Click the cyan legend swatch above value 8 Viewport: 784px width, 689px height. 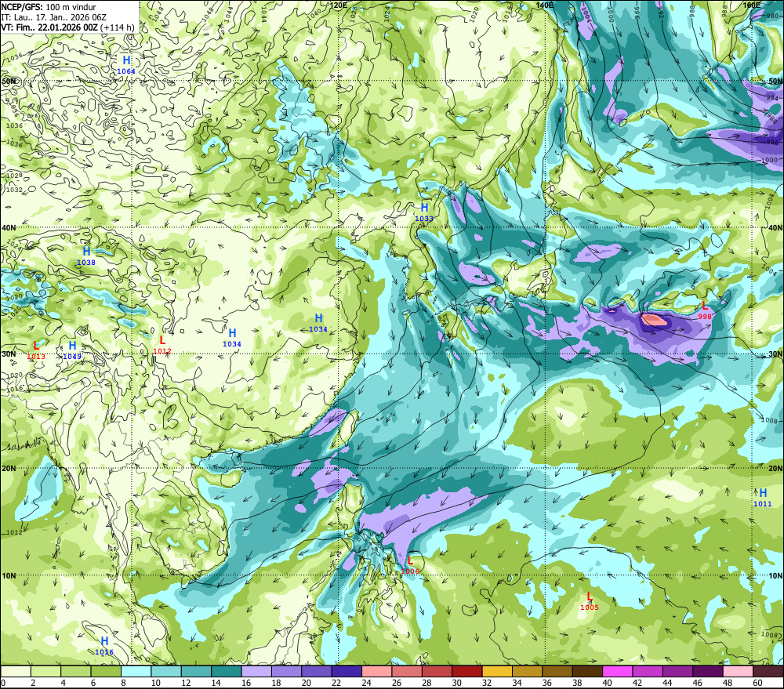(136, 671)
